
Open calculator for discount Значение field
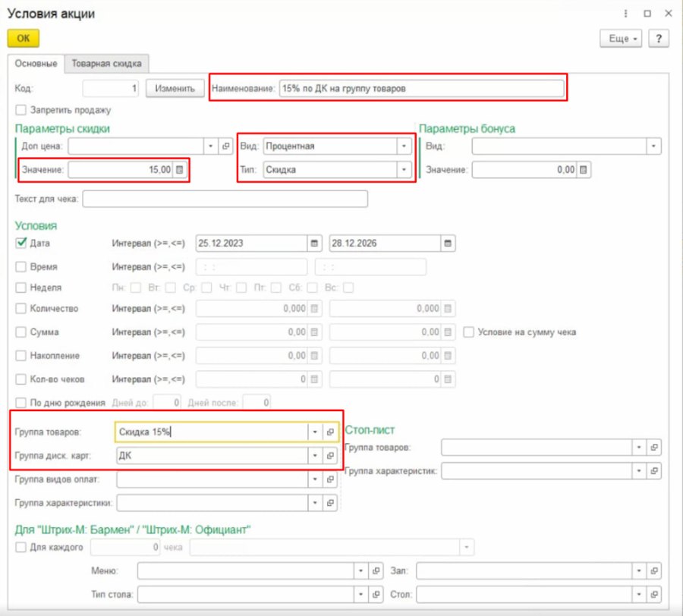click(x=179, y=170)
